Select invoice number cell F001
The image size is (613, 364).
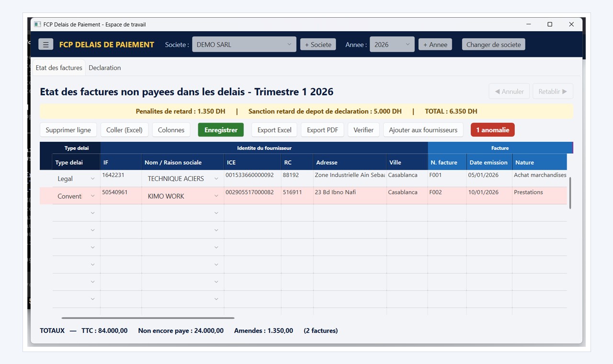tap(447, 178)
